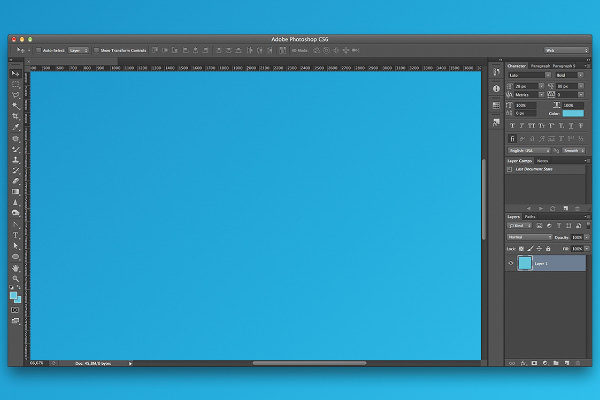The width and height of the screenshot is (600, 400).
Task: Switch to the Paragraph tab
Action: pos(541,65)
